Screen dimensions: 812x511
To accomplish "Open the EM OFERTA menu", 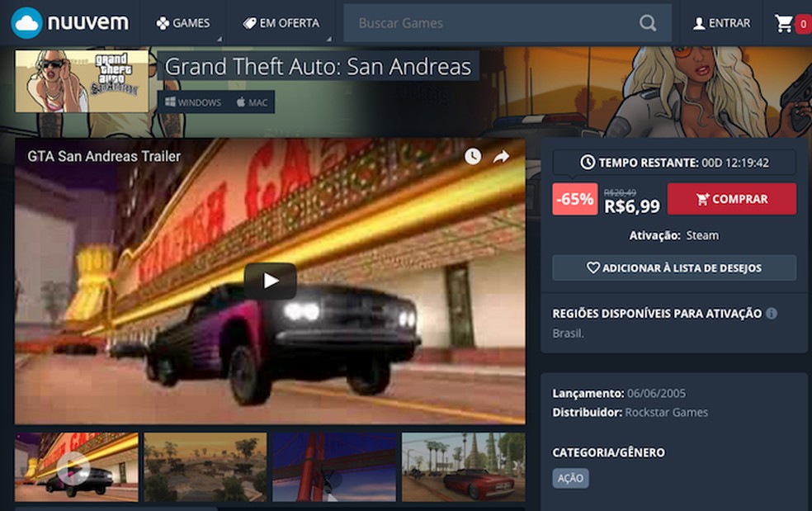I will 281,23.
